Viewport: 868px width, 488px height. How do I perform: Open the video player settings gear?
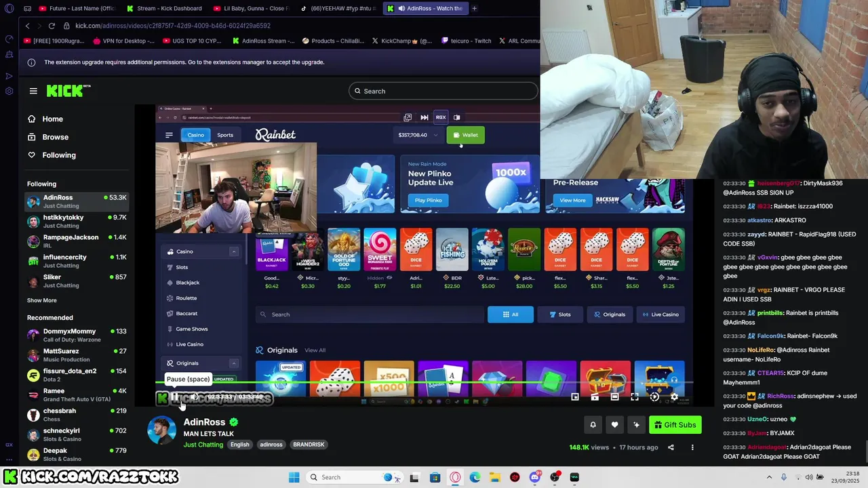point(674,397)
